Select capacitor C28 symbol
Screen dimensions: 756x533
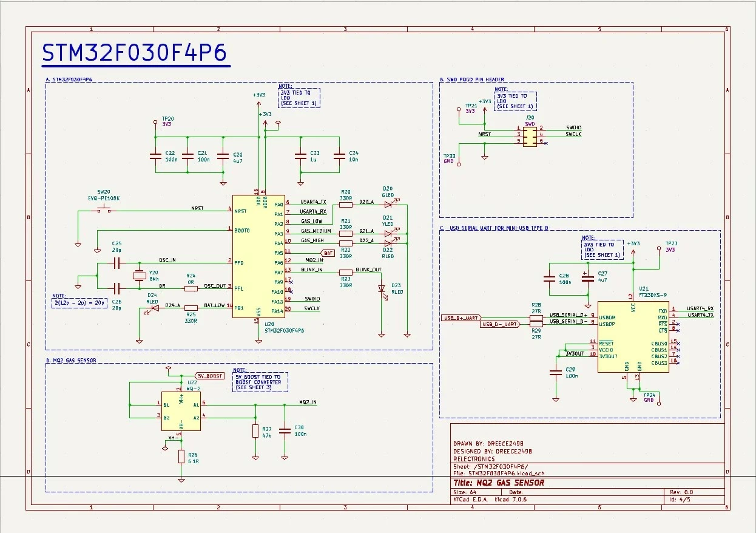tap(550, 279)
